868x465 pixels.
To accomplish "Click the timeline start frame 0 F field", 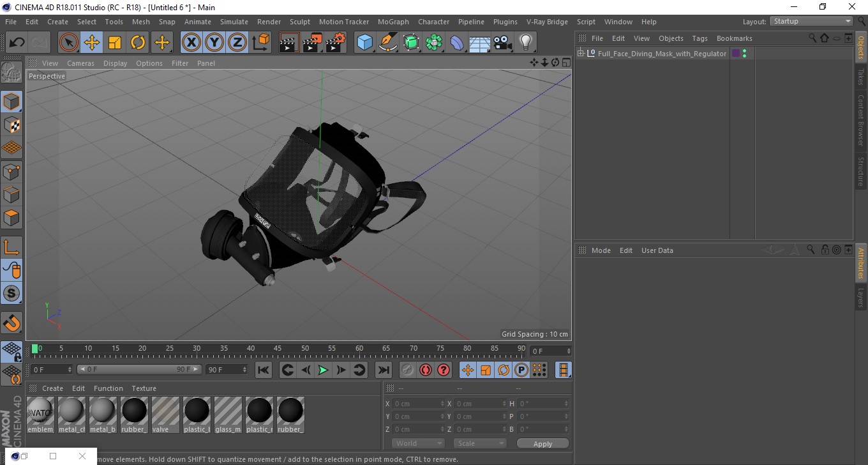I will coord(52,370).
